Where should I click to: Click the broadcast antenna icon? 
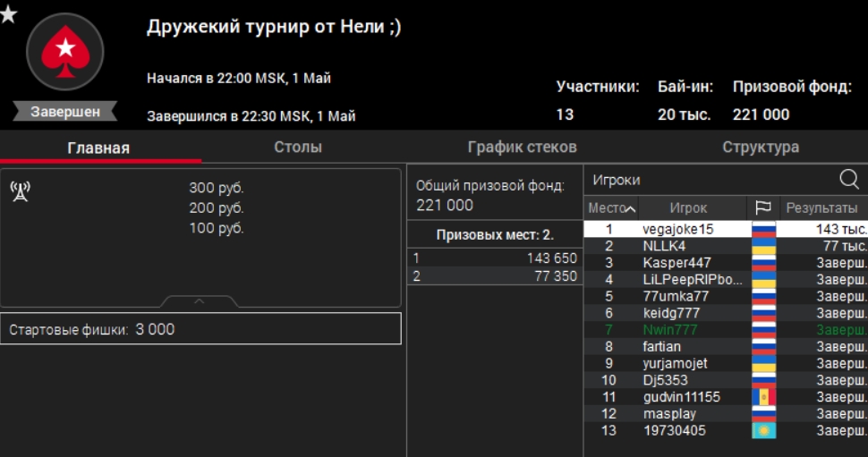[x=21, y=191]
